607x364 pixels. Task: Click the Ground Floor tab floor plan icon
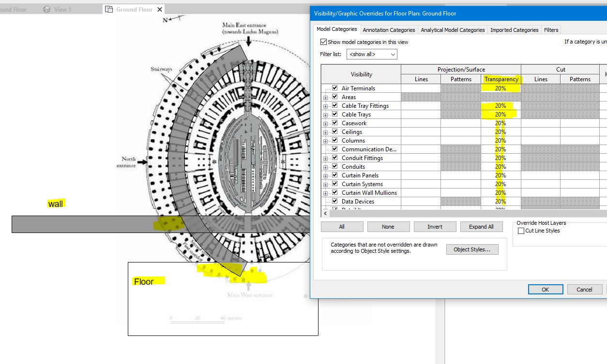click(109, 9)
